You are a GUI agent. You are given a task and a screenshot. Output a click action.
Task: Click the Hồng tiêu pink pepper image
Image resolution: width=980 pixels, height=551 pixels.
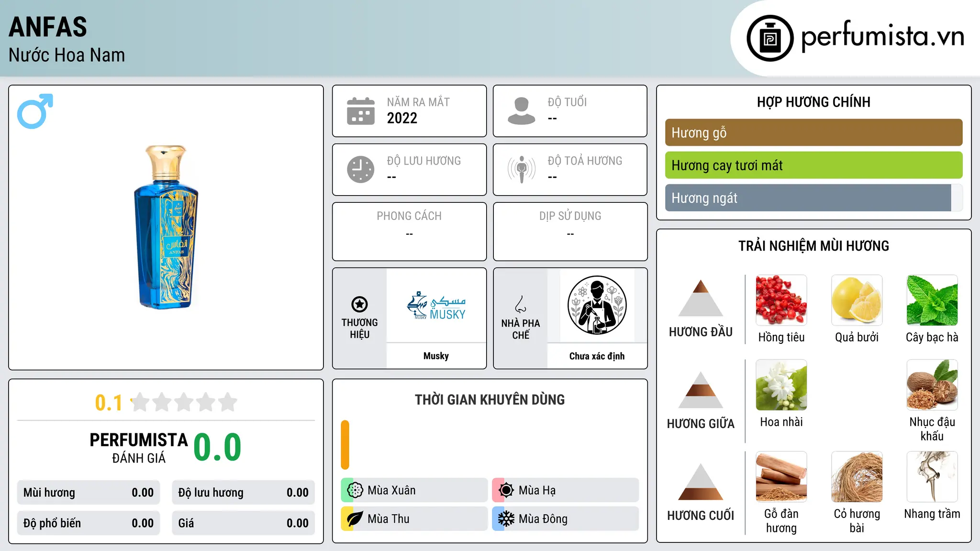tap(781, 300)
